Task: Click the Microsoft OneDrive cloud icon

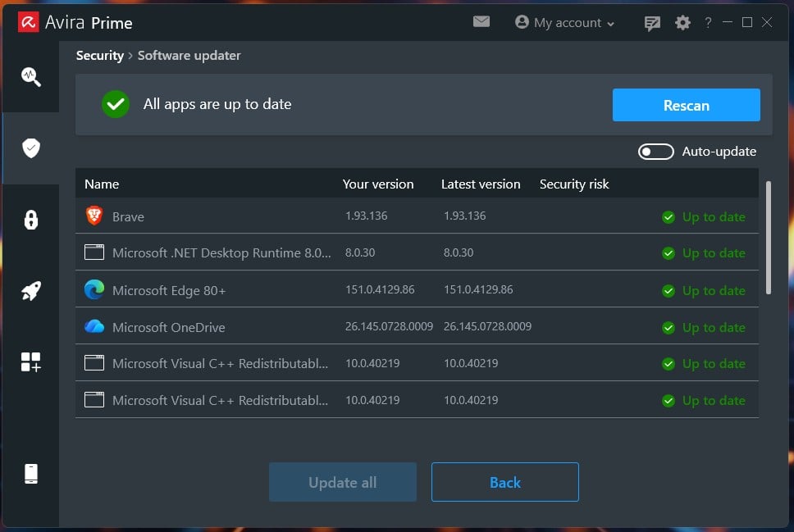Action: pos(94,326)
